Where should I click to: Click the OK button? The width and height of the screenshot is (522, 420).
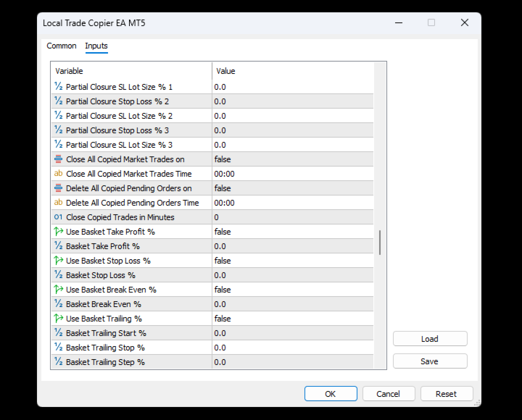point(331,394)
